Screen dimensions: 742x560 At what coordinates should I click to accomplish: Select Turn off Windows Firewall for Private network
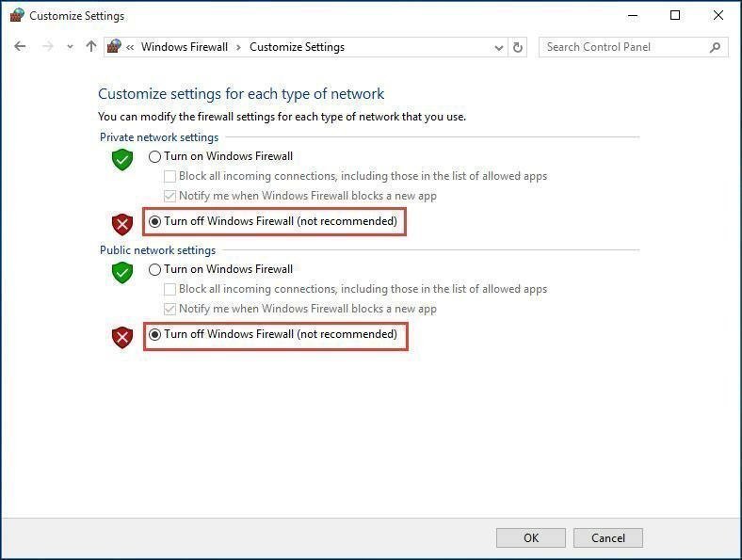[155, 222]
